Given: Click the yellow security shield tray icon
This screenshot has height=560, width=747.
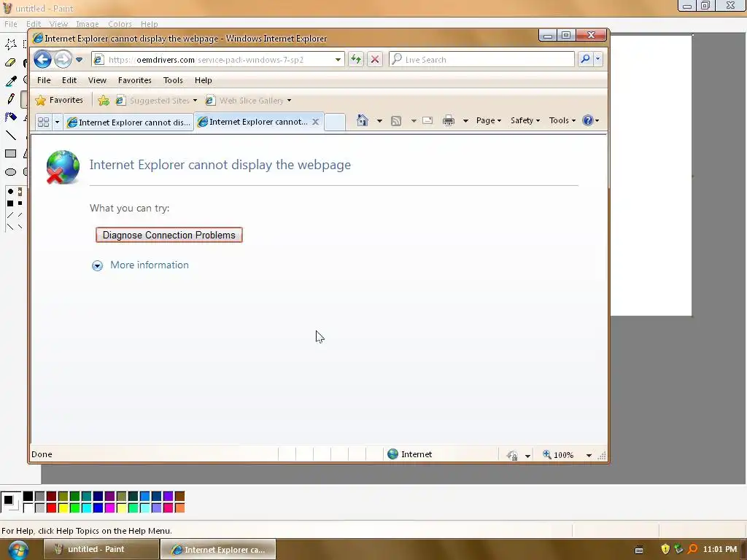Looking at the screenshot, I should [665, 549].
